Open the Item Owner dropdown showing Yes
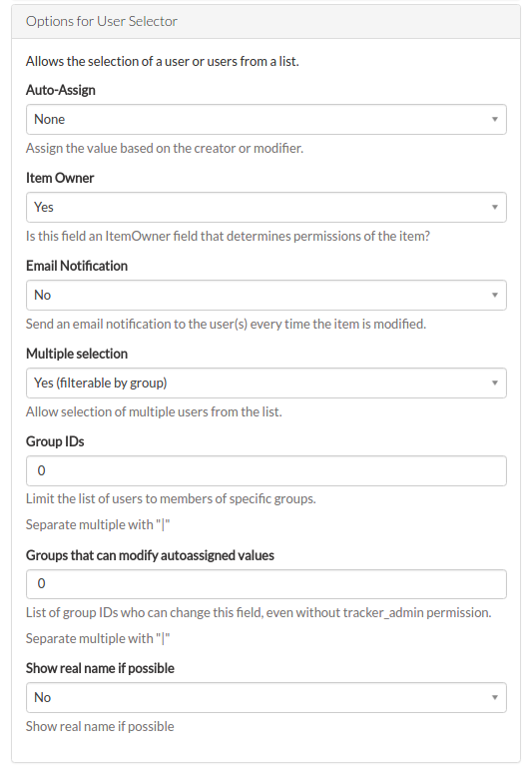 (266, 208)
